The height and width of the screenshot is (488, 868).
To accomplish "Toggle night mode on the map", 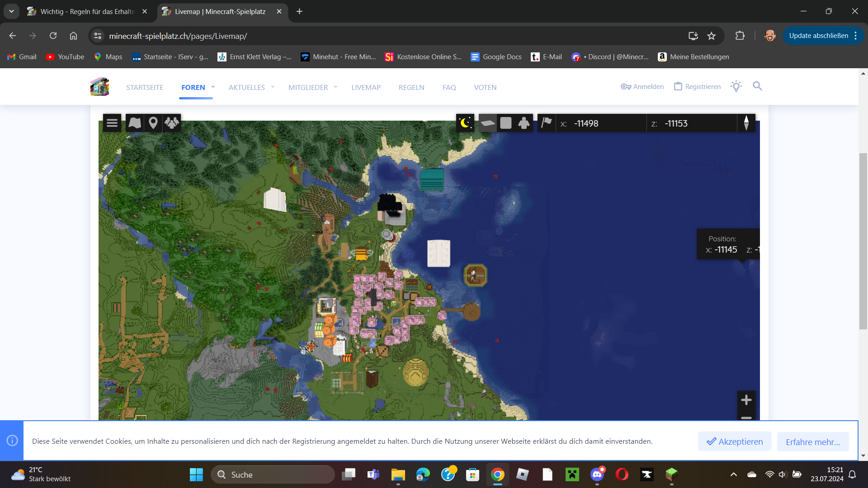I will [x=465, y=123].
